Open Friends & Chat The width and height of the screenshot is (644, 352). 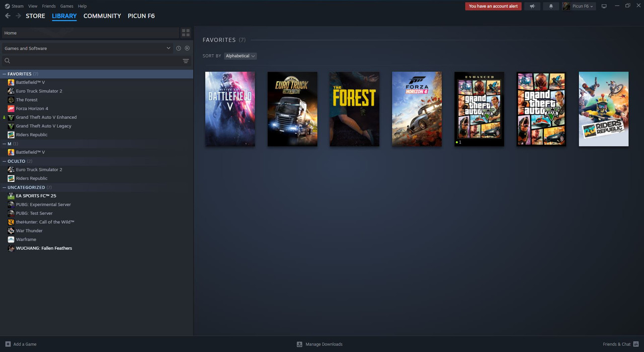coord(616,344)
